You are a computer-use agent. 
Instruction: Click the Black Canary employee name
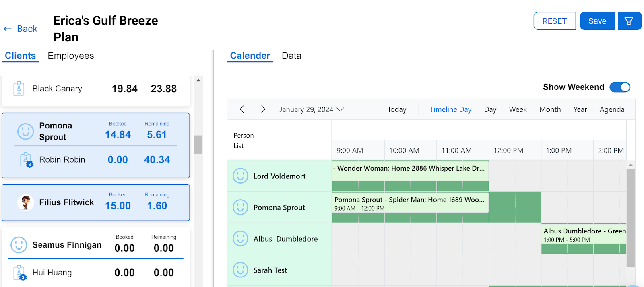(57, 89)
